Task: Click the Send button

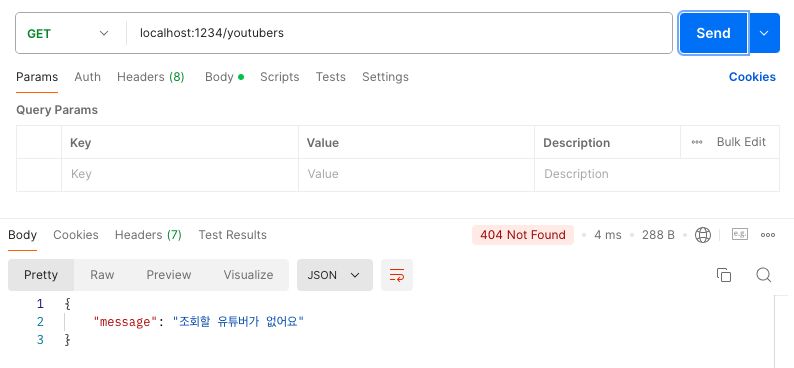Action: (713, 33)
